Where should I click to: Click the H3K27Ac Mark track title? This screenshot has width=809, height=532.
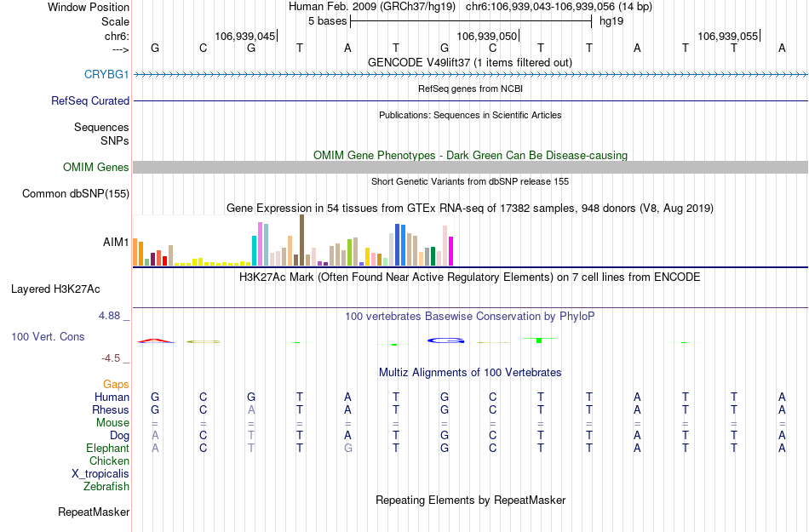tap(469, 277)
